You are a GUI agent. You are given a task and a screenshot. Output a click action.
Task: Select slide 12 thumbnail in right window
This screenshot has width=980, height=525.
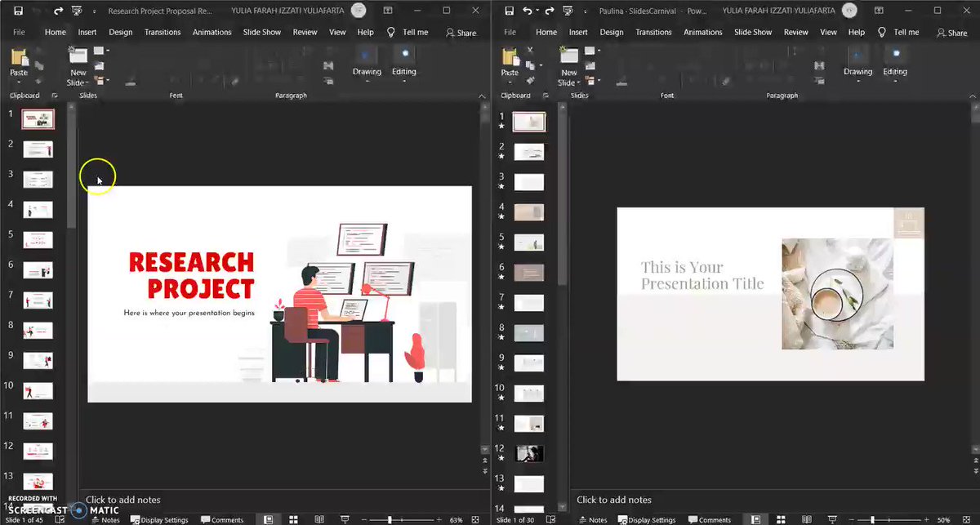click(x=529, y=453)
